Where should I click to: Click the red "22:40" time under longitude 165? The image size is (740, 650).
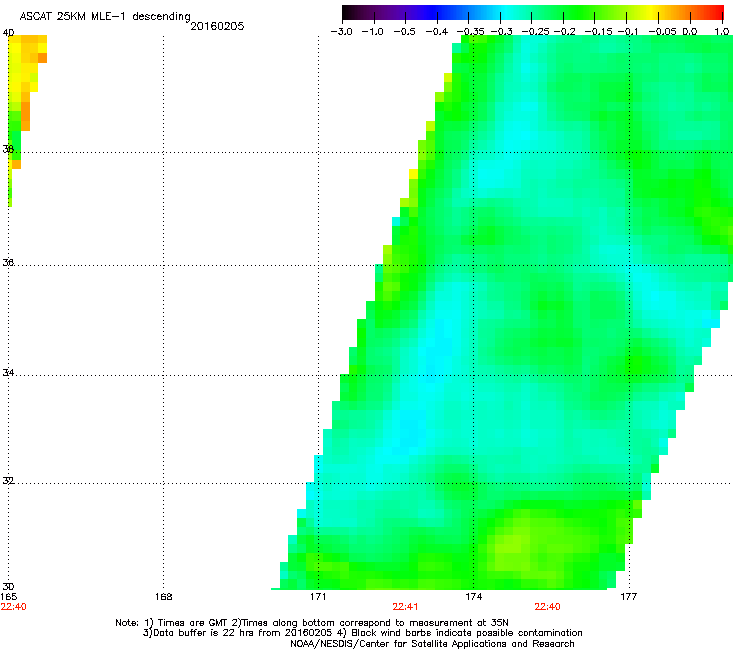coord(14,607)
